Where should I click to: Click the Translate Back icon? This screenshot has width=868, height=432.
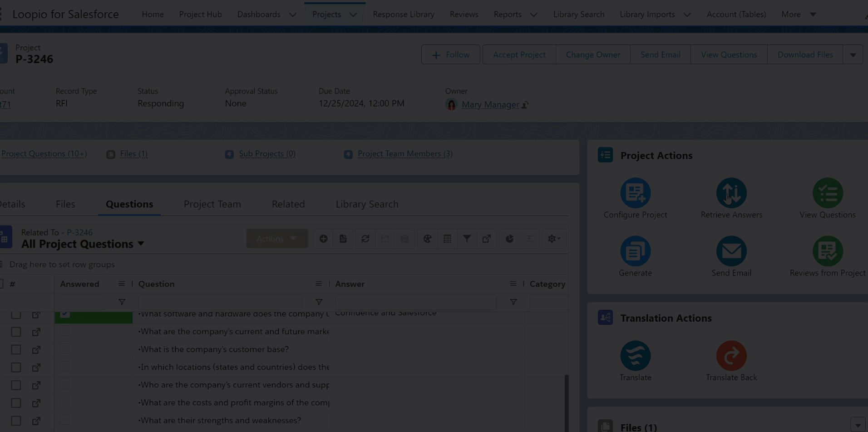click(731, 356)
